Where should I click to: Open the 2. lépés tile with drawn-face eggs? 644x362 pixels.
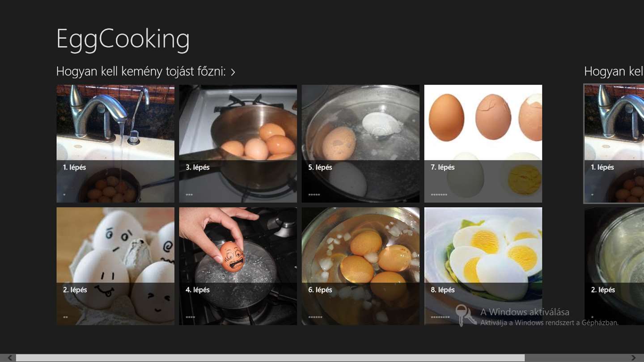coord(115,266)
